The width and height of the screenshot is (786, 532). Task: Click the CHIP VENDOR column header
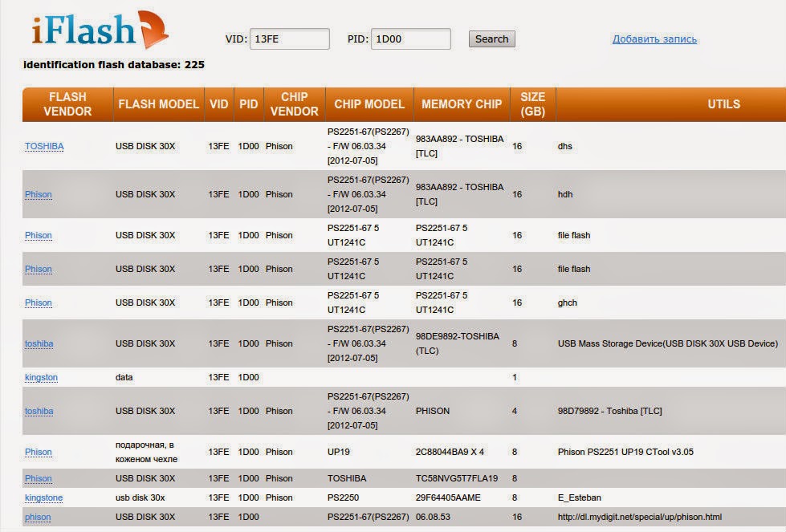pyautogui.click(x=295, y=104)
